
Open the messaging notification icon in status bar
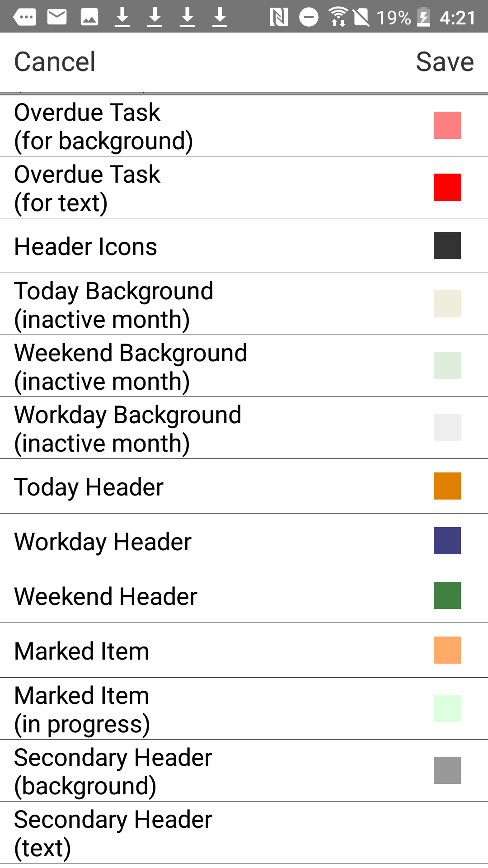24,18
